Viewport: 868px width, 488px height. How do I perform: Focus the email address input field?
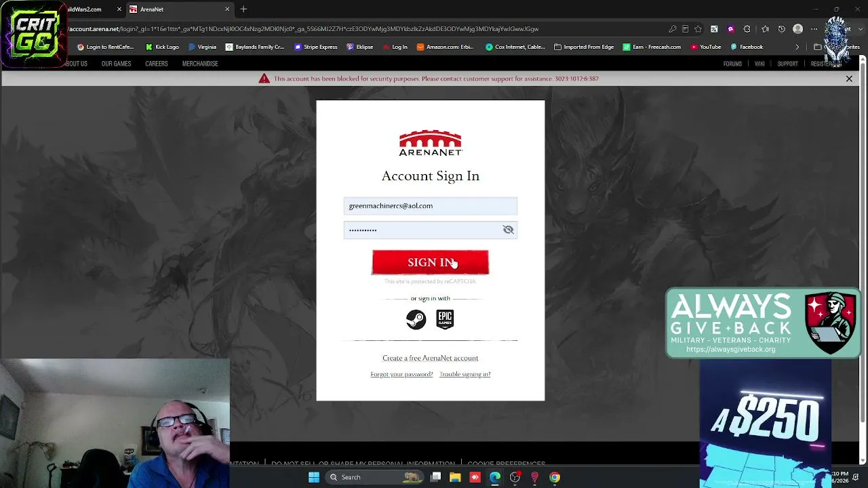[x=430, y=205]
